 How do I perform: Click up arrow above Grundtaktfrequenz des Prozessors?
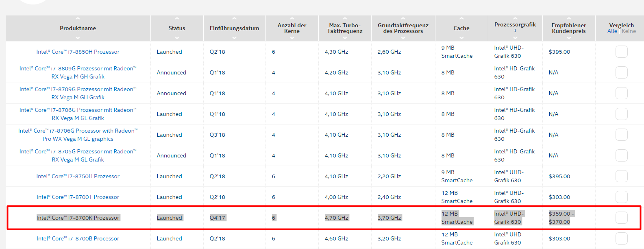point(403,18)
